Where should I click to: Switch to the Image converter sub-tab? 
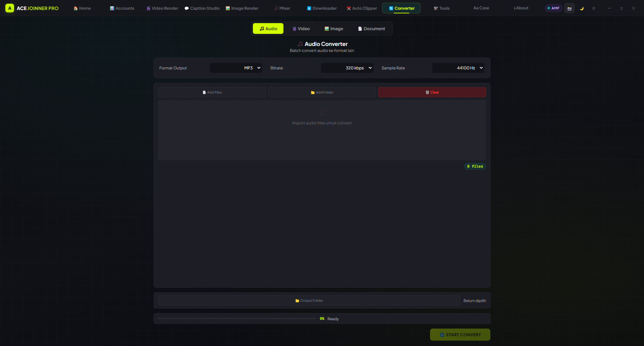click(x=334, y=28)
